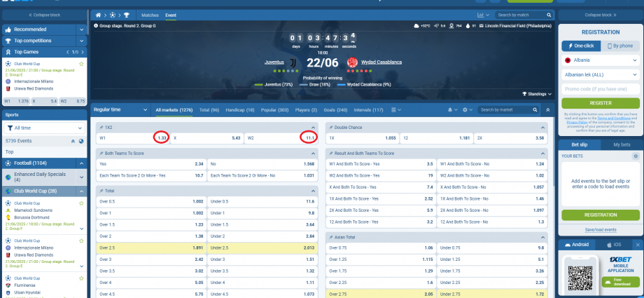
Task: Click the globe icon beside 5739 Events
Action: pyautogui.click(x=81, y=141)
